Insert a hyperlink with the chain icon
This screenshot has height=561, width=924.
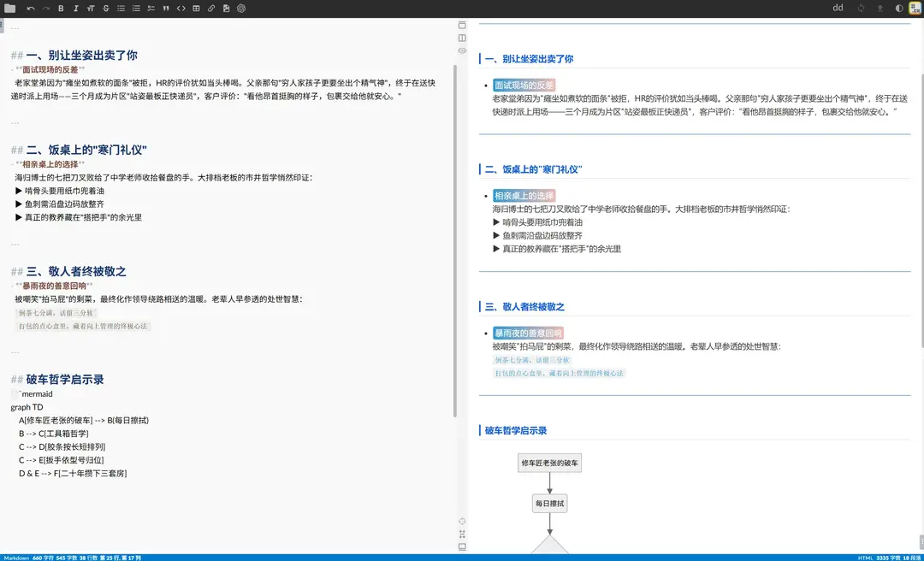coord(210,8)
